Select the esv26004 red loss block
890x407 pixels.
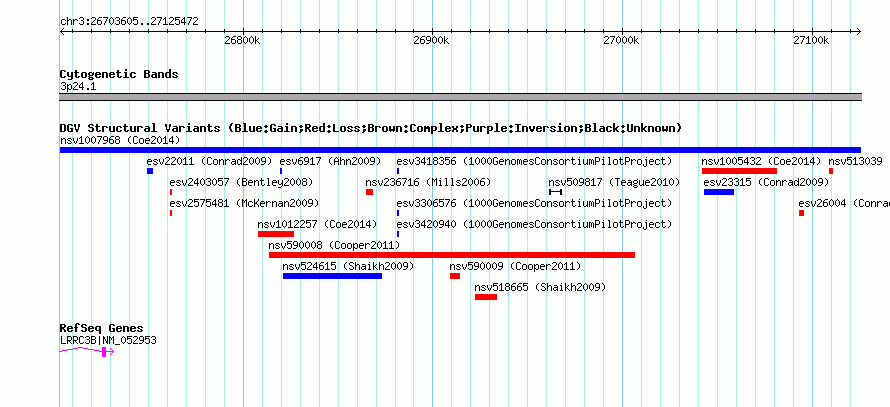pos(801,213)
